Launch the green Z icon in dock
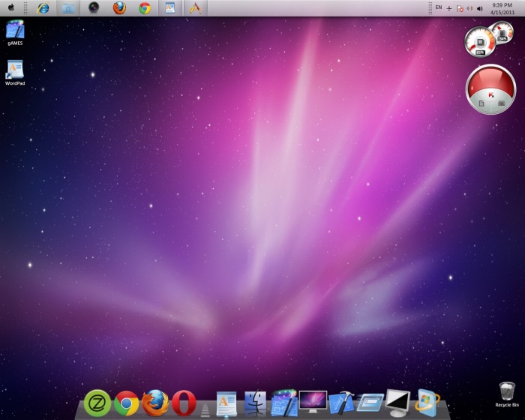525x420 pixels. [97, 403]
